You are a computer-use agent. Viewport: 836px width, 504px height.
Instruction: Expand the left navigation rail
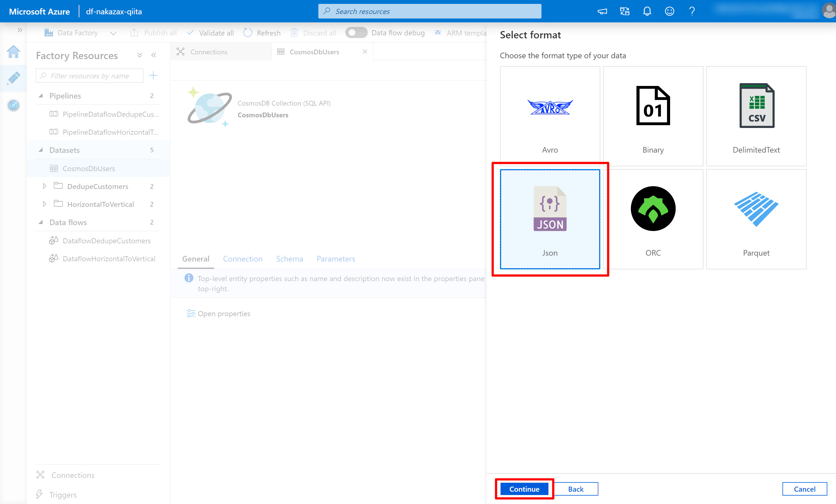pyautogui.click(x=20, y=30)
